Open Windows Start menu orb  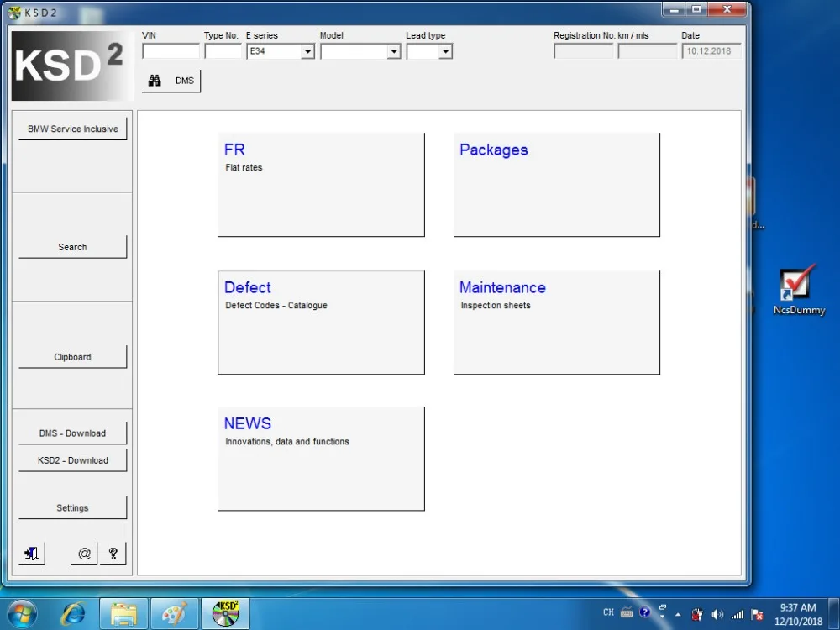coord(23,614)
